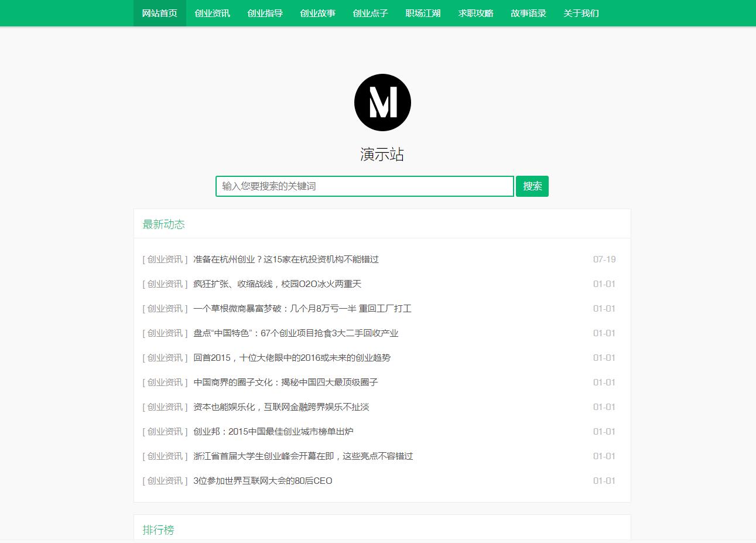Click the 最新动态 section heading
This screenshot has width=756, height=543.
[x=164, y=224]
